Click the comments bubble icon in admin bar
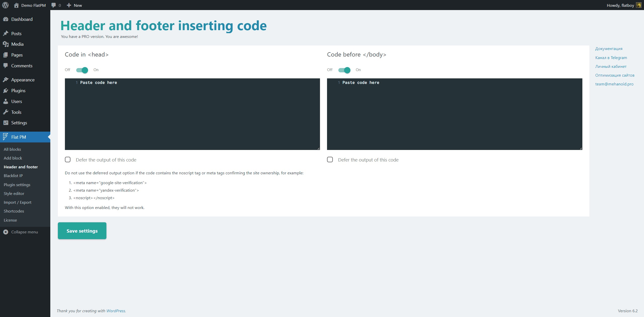The width and height of the screenshot is (644, 317). click(x=54, y=5)
